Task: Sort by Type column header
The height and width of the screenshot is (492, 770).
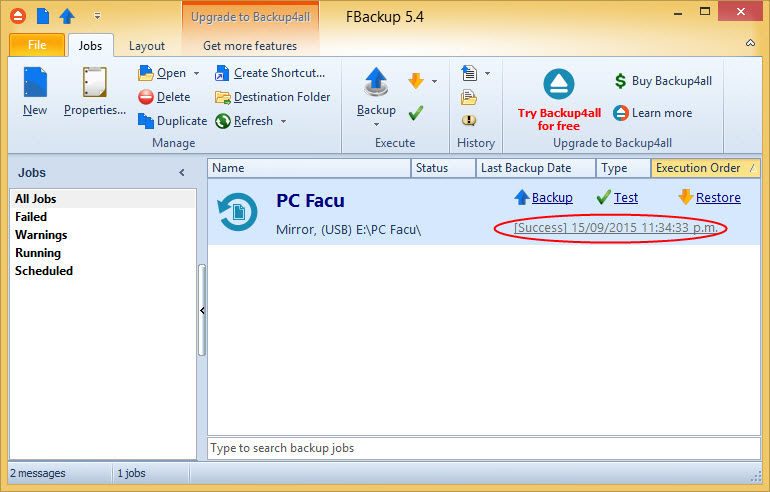Action: pyautogui.click(x=623, y=168)
